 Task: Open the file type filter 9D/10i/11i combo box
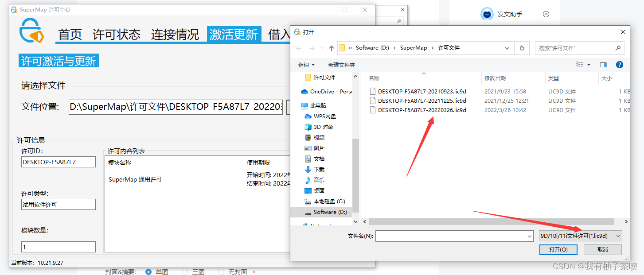(x=580, y=236)
